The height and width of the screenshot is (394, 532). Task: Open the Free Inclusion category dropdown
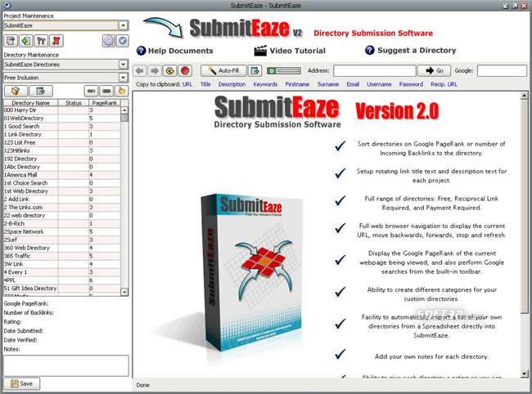tap(123, 78)
